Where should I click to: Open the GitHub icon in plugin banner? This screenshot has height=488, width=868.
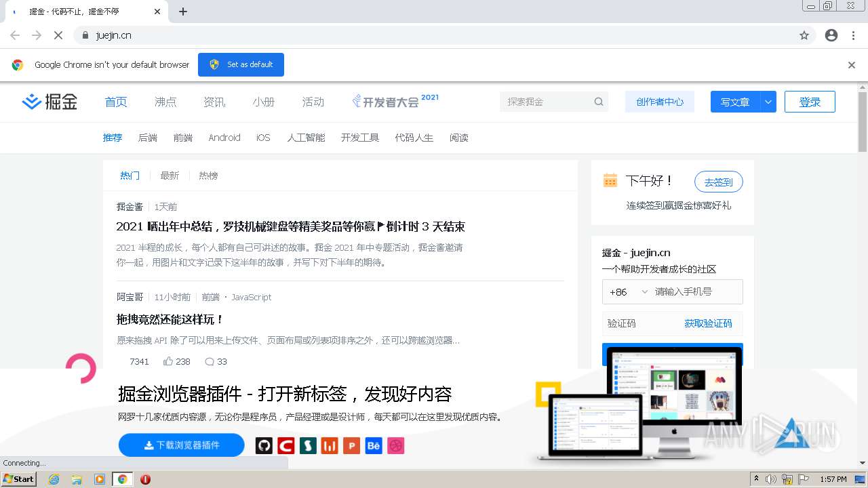264,445
